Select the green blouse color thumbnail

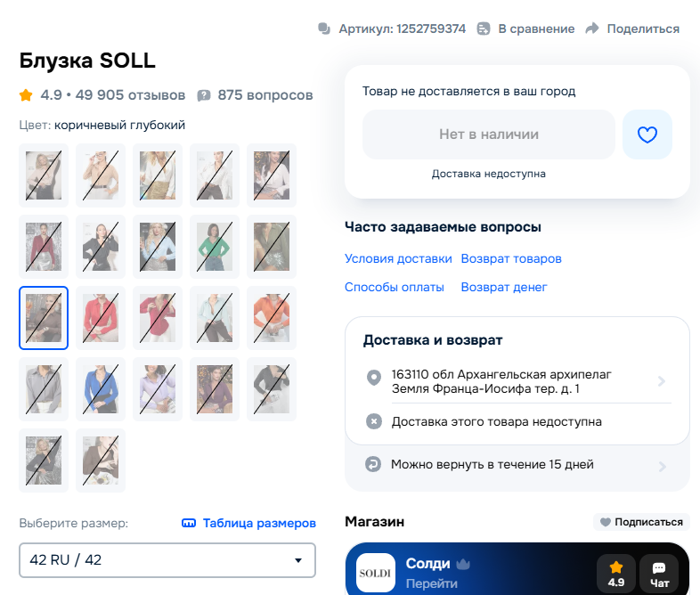click(x=215, y=247)
